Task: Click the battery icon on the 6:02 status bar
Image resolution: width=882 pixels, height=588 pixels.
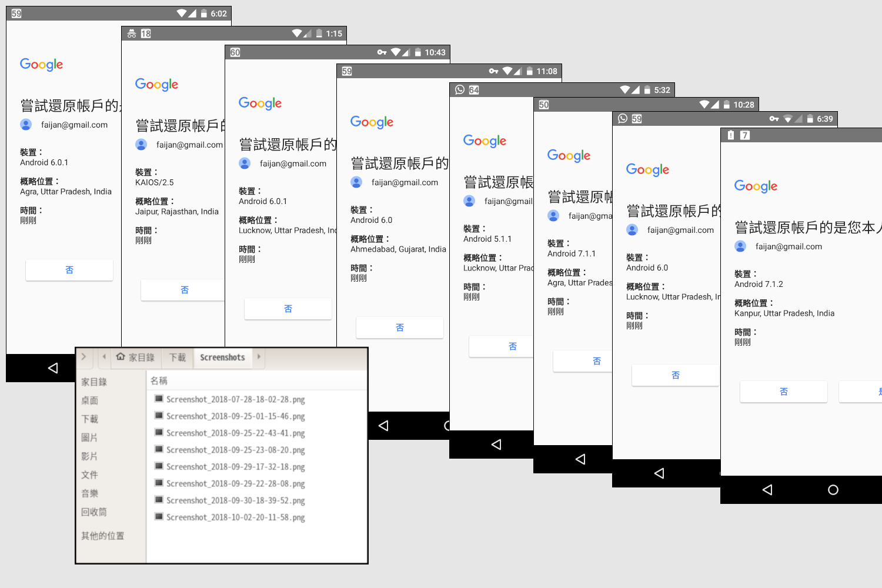Action: point(204,14)
